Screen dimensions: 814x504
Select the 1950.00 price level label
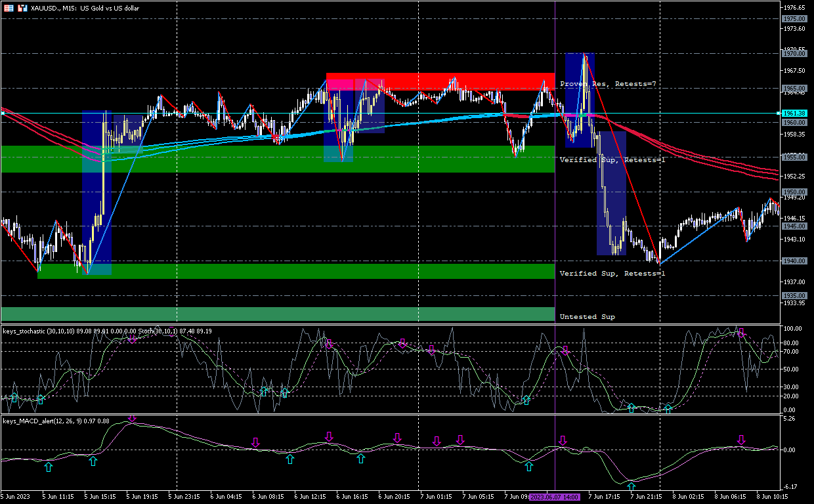click(794, 192)
